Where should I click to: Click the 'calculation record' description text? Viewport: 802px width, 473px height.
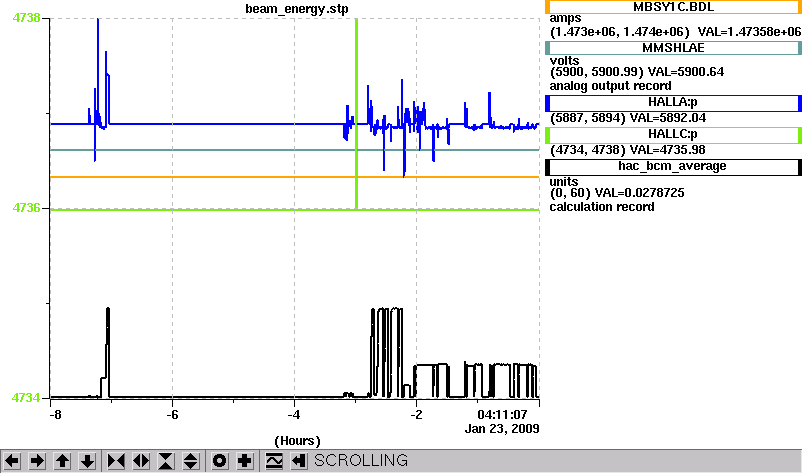tap(602, 207)
